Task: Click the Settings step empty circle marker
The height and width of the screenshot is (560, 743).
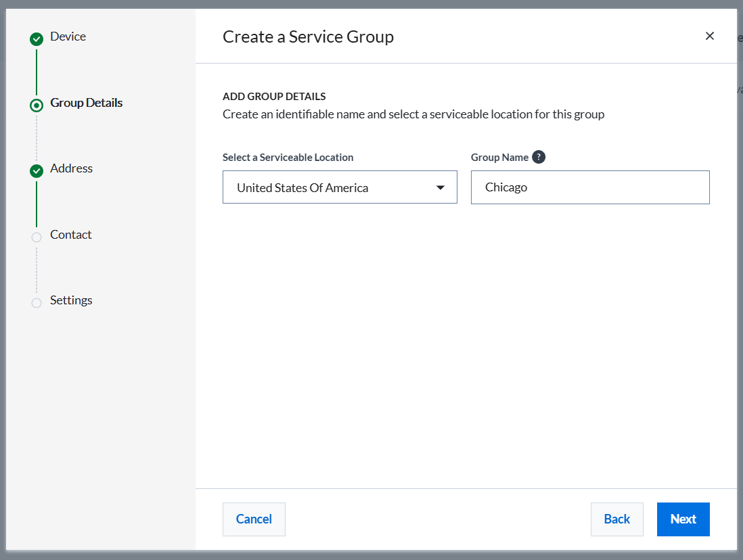Action: click(37, 302)
